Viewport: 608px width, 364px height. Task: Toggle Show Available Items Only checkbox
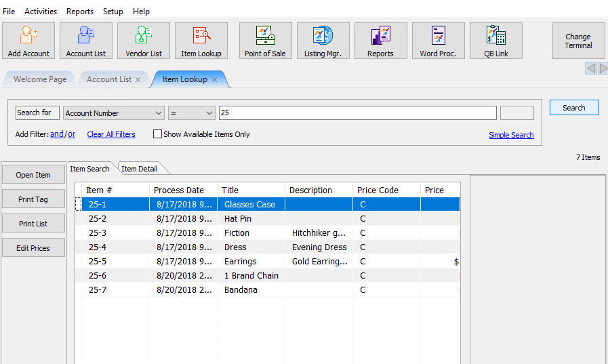click(157, 134)
